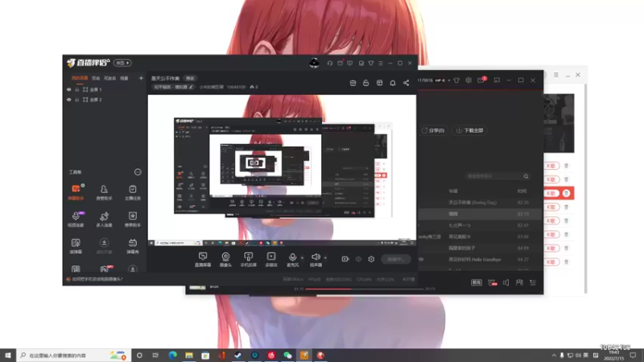Click the toolbox more-options circle icon

[138, 172]
